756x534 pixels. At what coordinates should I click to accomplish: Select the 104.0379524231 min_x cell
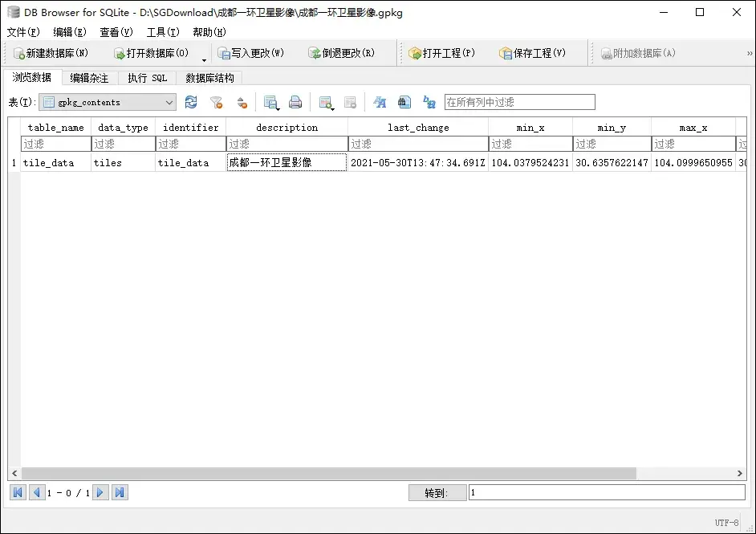[530, 162]
